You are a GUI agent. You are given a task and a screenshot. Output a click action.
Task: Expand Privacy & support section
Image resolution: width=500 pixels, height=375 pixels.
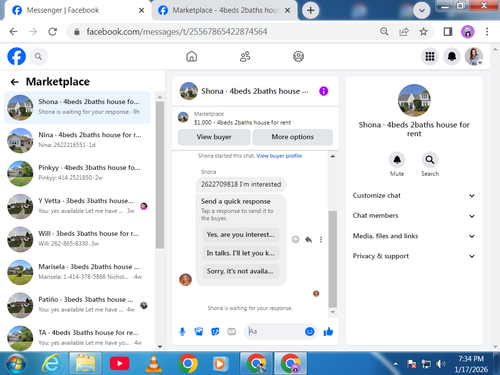pos(414,256)
